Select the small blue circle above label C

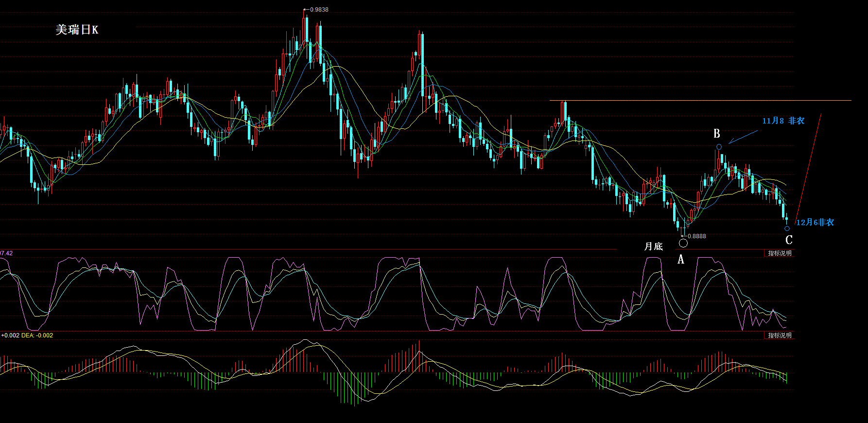click(787, 229)
